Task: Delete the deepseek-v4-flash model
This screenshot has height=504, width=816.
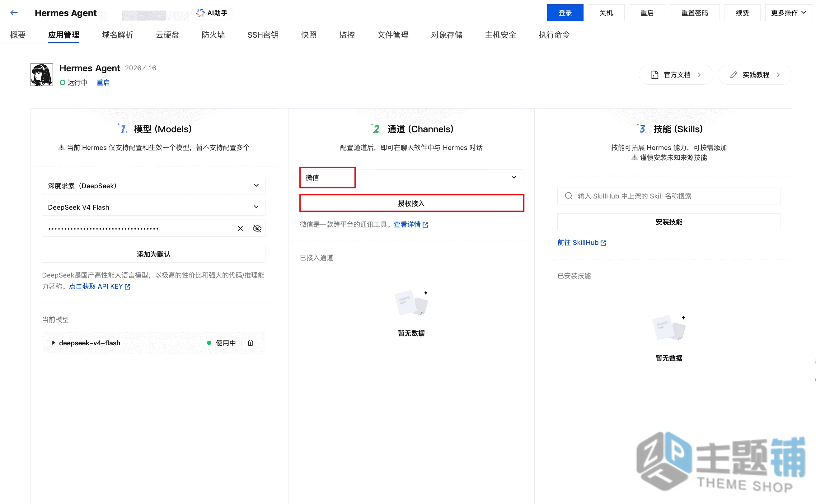Action: click(251, 343)
